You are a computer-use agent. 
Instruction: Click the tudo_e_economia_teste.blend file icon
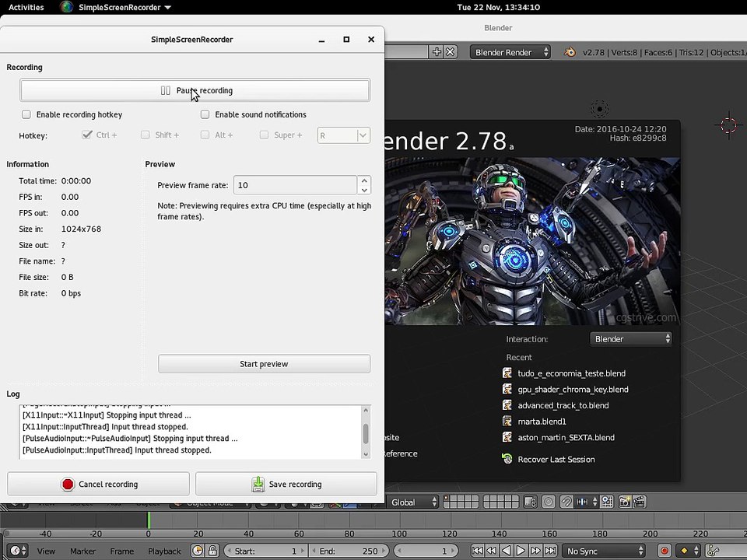(x=507, y=373)
